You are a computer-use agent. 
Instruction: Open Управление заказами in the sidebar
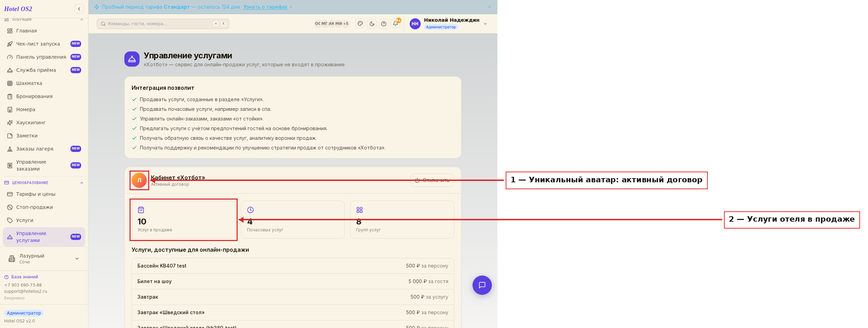44,165
